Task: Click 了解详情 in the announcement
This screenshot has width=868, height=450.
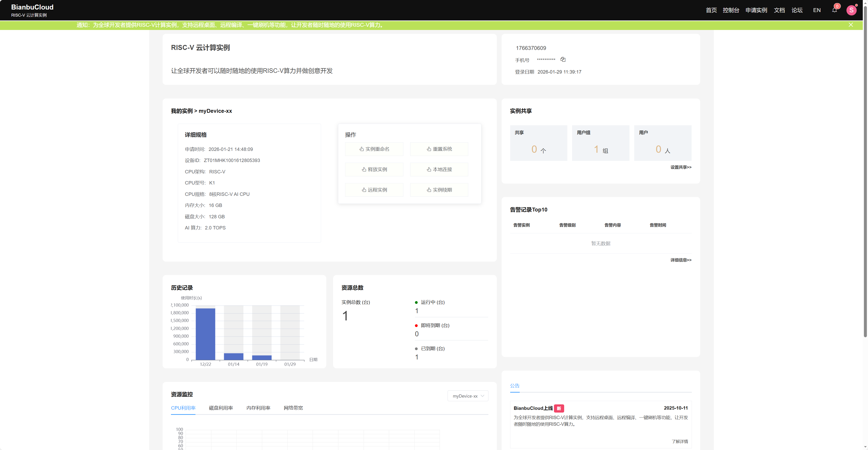Action: point(680,442)
